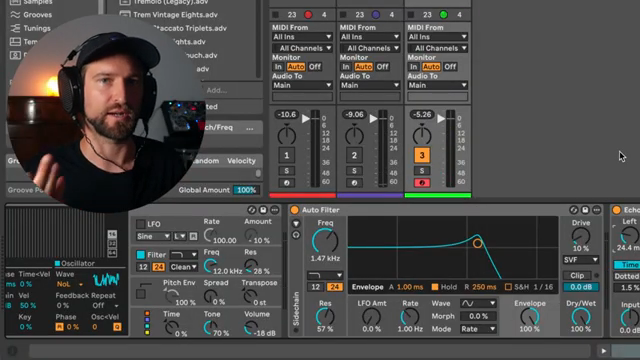Image resolution: width=640 pixels, height=360 pixels.
Task: Click the Auto Filter Freq knob
Action: pyautogui.click(x=325, y=241)
